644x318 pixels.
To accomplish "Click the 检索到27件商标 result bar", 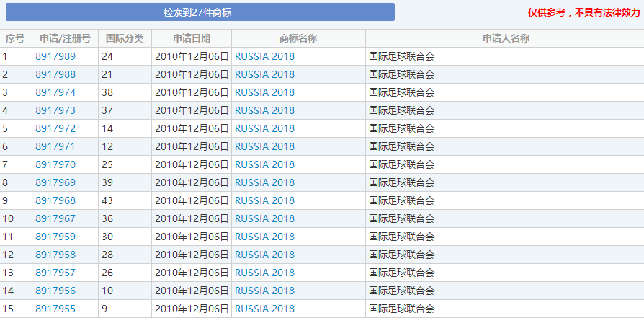I will pos(200,12).
